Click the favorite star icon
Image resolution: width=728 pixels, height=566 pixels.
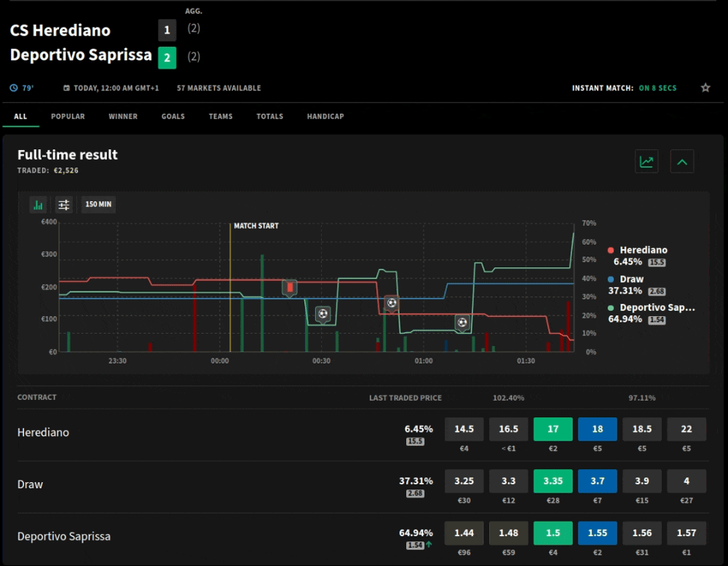point(705,88)
